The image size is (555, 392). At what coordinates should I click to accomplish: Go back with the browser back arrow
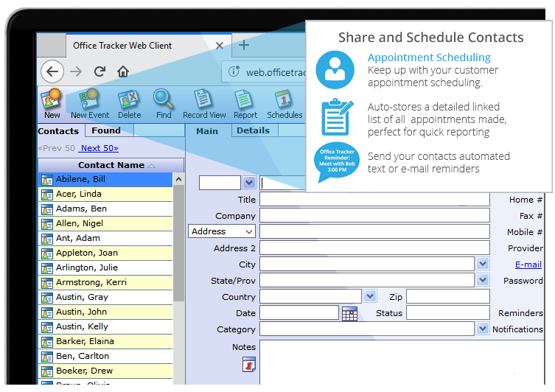point(52,71)
